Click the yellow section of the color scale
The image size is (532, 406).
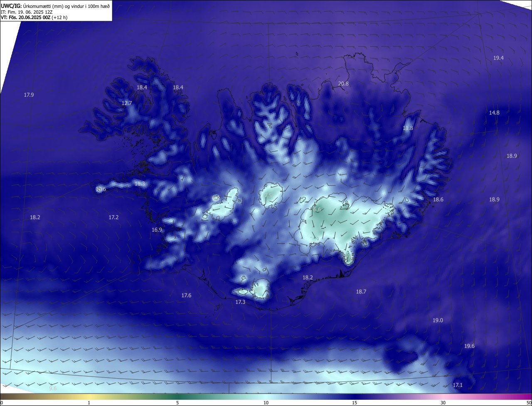[x=89, y=397]
